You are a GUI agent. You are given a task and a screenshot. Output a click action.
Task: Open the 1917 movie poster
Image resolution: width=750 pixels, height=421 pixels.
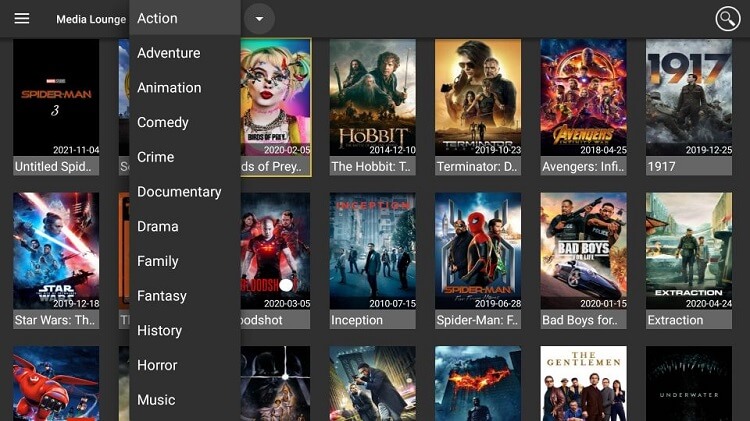coord(689,98)
